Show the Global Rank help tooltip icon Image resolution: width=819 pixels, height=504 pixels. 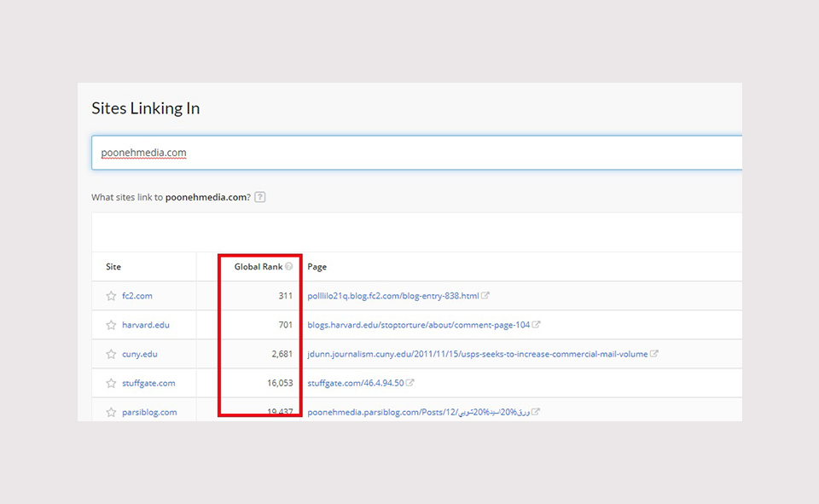click(x=289, y=266)
